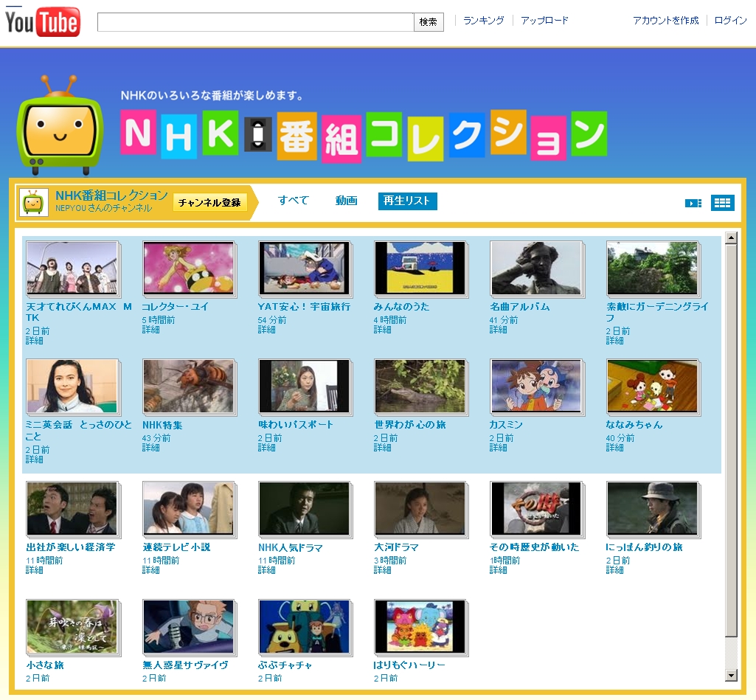This screenshot has width=756, height=700.
Task: Open the ランキング link
Action: (484, 20)
